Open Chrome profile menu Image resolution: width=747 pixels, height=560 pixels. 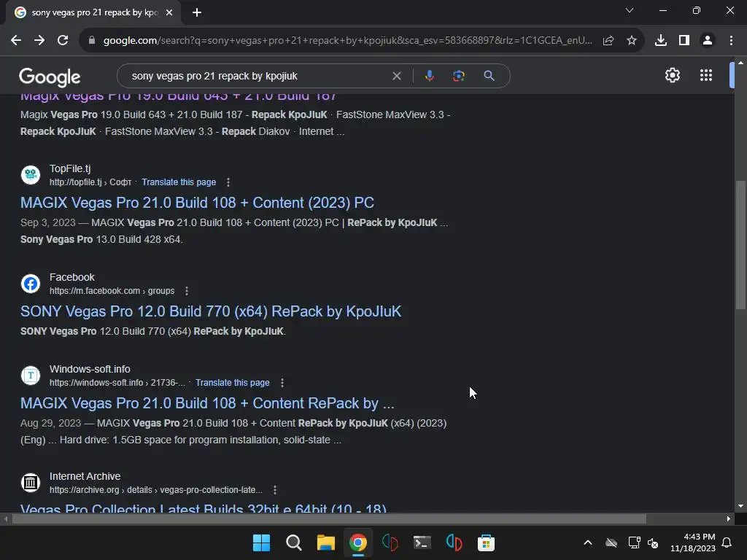(x=708, y=41)
